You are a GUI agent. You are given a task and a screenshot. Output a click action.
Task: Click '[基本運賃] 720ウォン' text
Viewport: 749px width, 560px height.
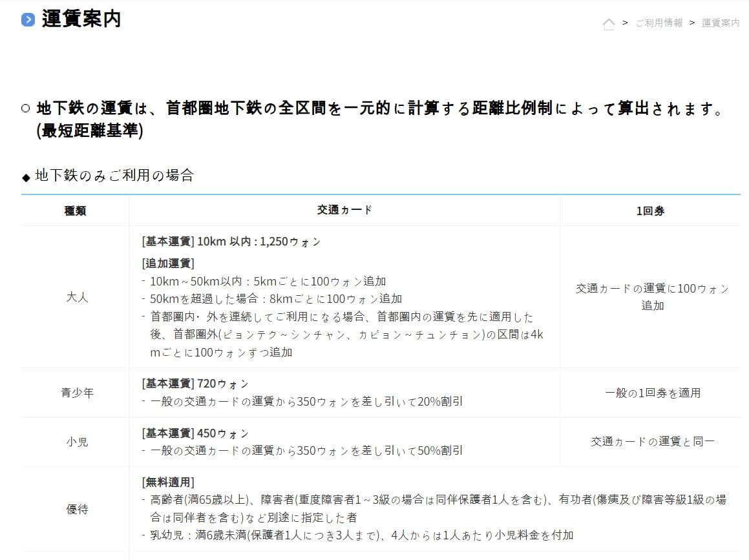(195, 384)
